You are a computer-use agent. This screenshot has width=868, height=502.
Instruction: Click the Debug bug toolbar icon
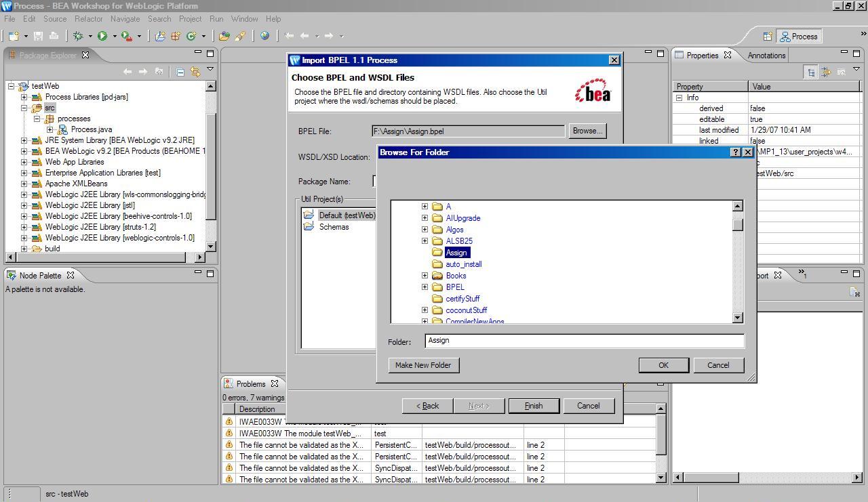pyautogui.click(x=78, y=36)
